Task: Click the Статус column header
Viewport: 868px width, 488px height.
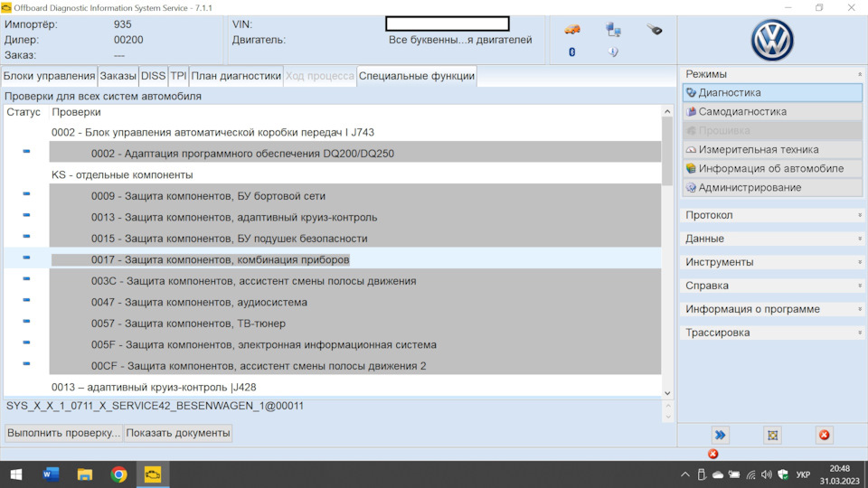Action: click(x=24, y=112)
